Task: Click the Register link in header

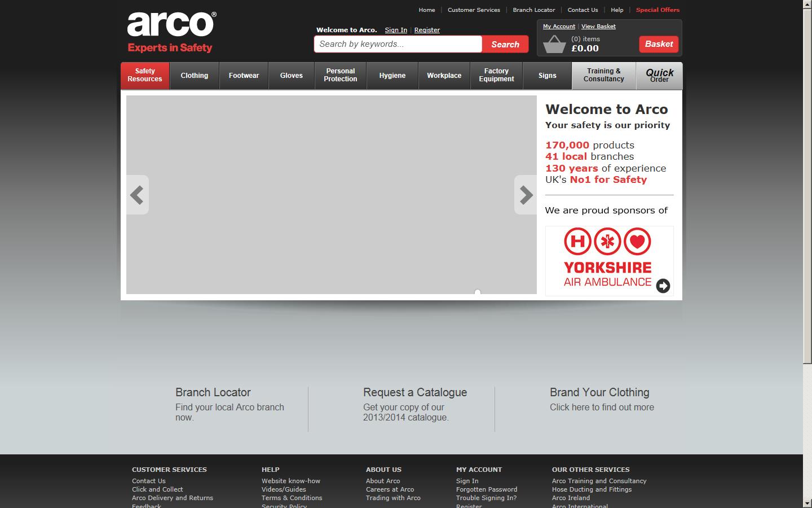Action: pos(427,30)
